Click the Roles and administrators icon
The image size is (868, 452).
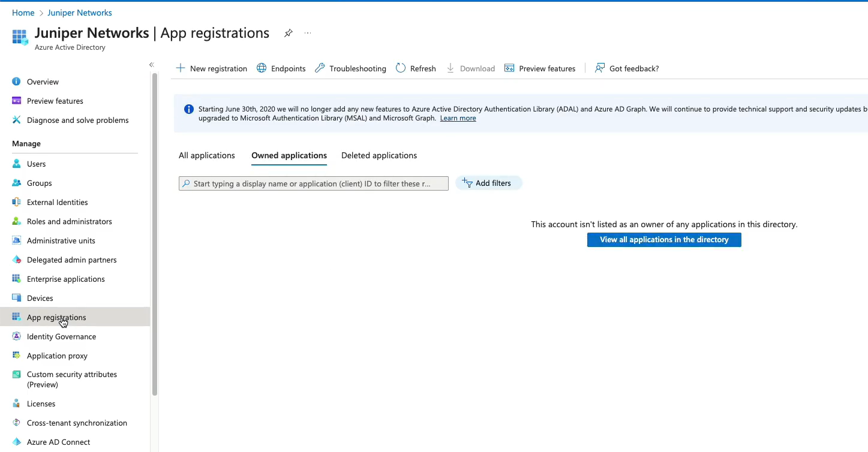(16, 221)
